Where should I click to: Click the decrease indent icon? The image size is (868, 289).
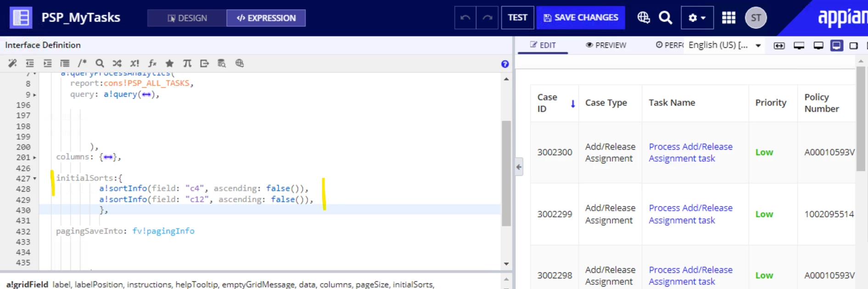30,63
